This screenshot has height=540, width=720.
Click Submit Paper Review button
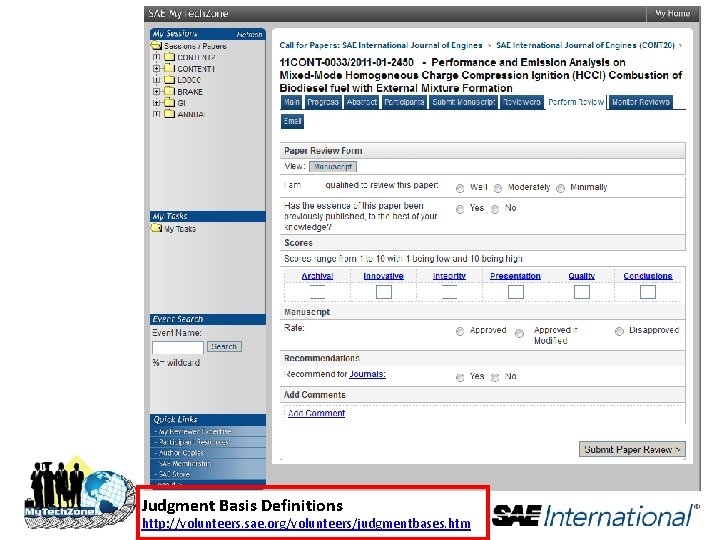click(632, 450)
